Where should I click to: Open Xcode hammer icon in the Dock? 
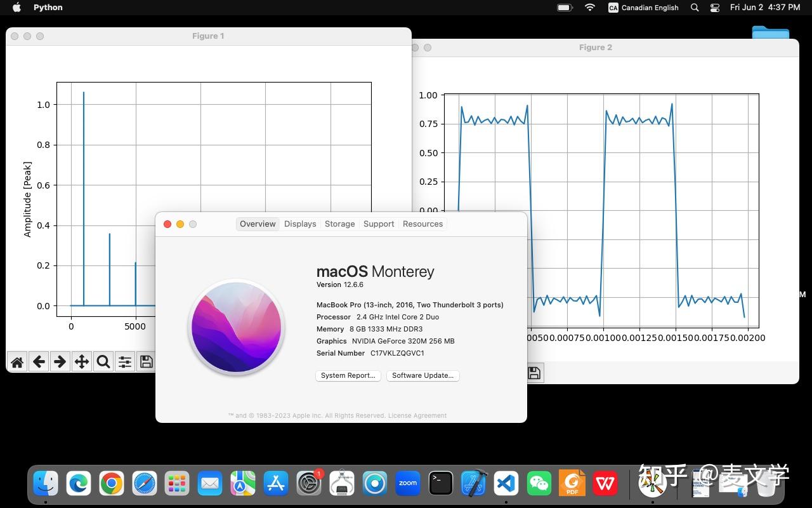click(x=474, y=484)
